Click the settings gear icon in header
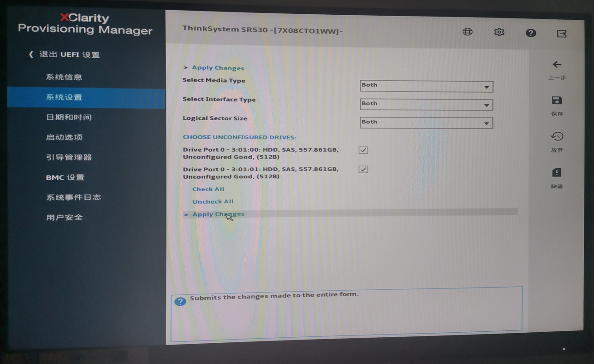594x364 pixels. click(499, 32)
